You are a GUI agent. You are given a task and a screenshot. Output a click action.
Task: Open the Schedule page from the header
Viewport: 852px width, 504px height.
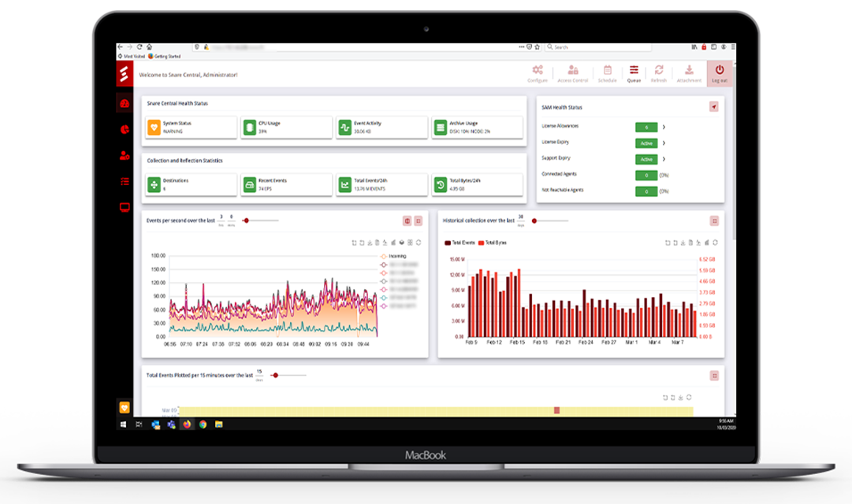607,73
